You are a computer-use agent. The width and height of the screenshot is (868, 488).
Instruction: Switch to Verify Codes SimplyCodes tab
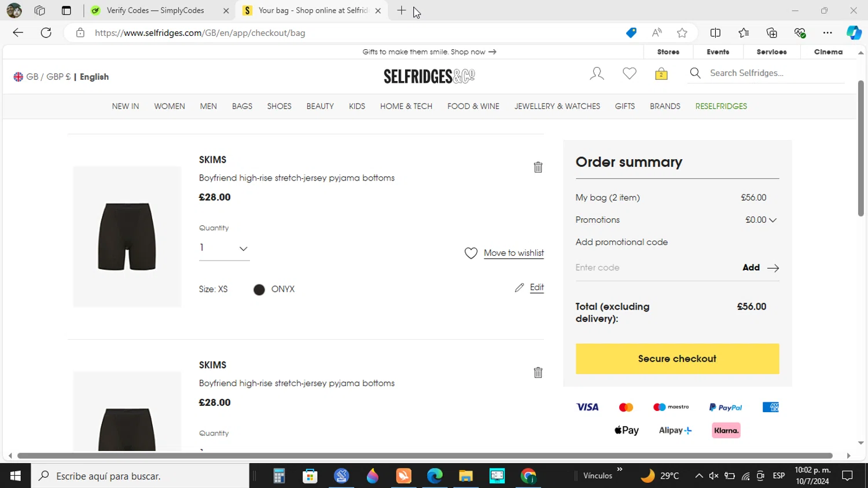(x=155, y=10)
